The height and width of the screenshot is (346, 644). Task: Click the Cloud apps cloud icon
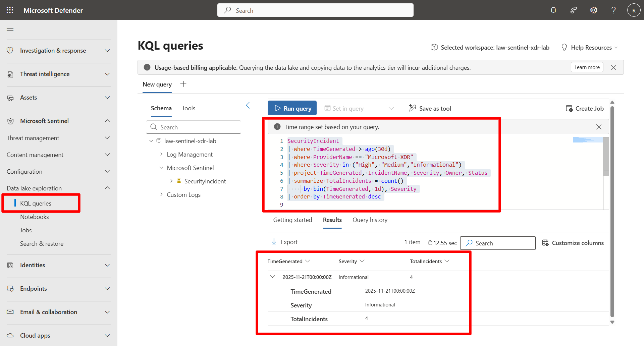(x=10, y=336)
